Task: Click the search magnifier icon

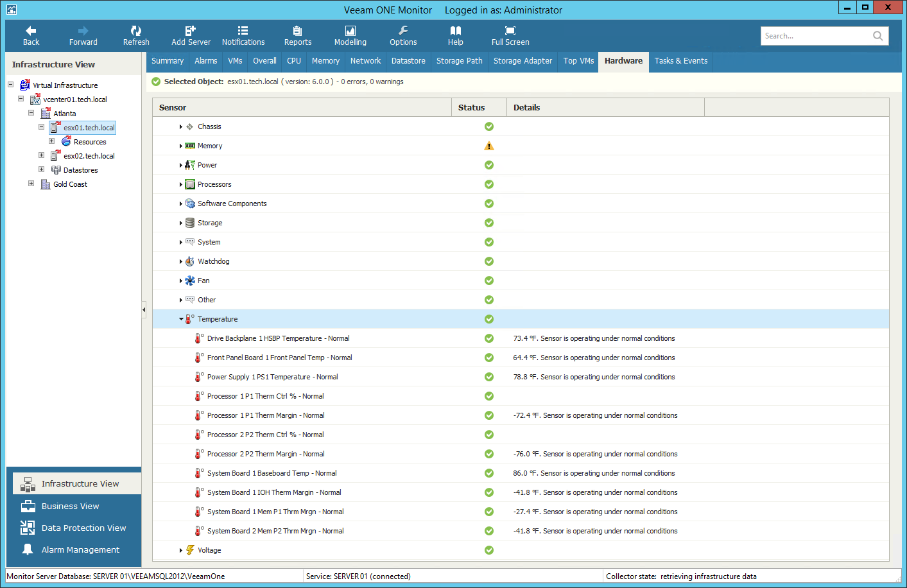Action: click(877, 36)
